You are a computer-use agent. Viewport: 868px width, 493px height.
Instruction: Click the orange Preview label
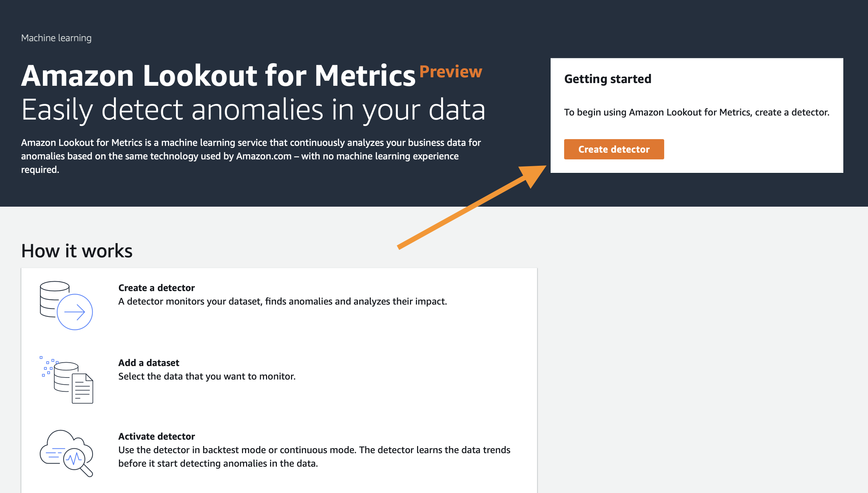click(x=451, y=72)
